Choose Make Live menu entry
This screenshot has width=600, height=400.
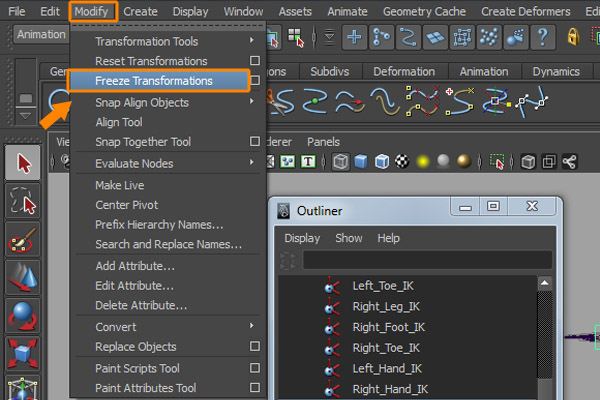click(x=120, y=185)
